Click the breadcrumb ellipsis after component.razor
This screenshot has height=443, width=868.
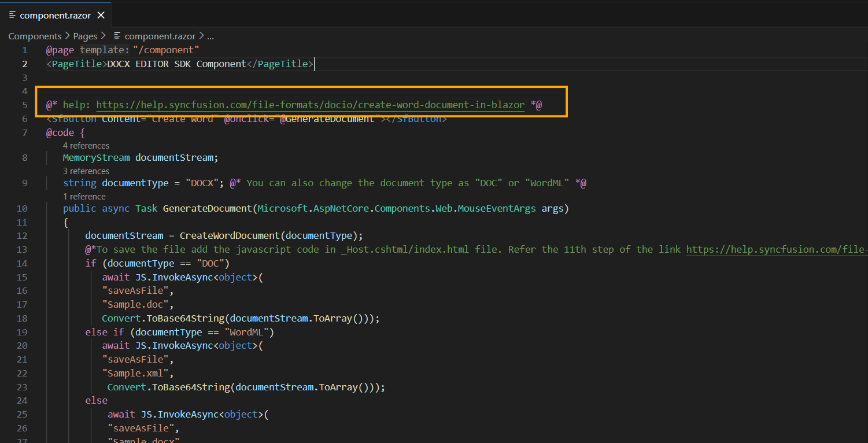coord(210,36)
